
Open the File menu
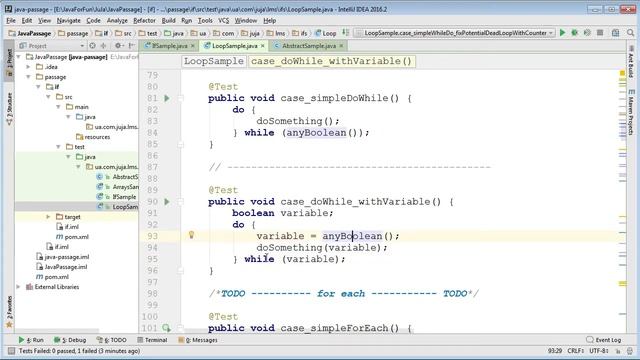(x=11, y=20)
